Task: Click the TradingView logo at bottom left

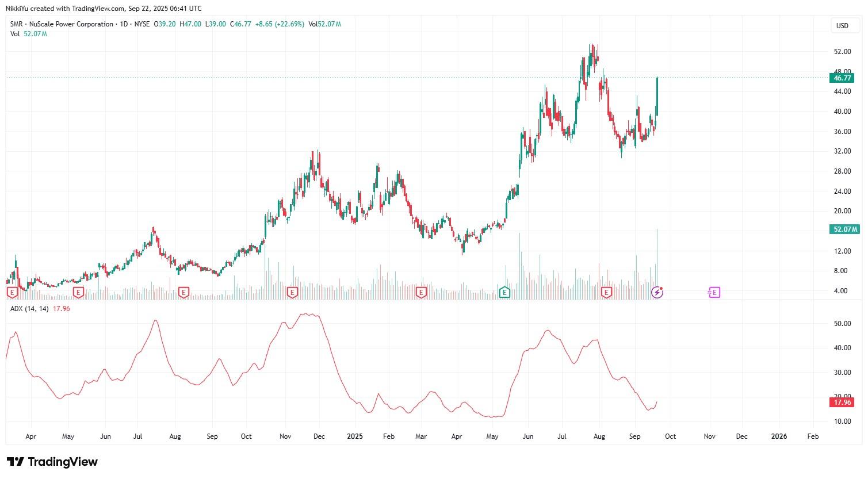Action: pos(52,462)
